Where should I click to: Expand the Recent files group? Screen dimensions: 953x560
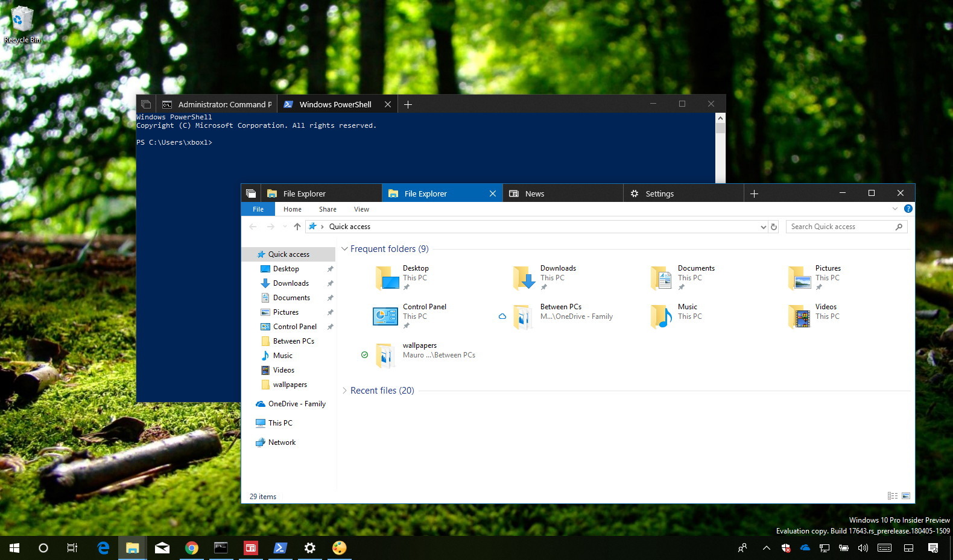344,391
